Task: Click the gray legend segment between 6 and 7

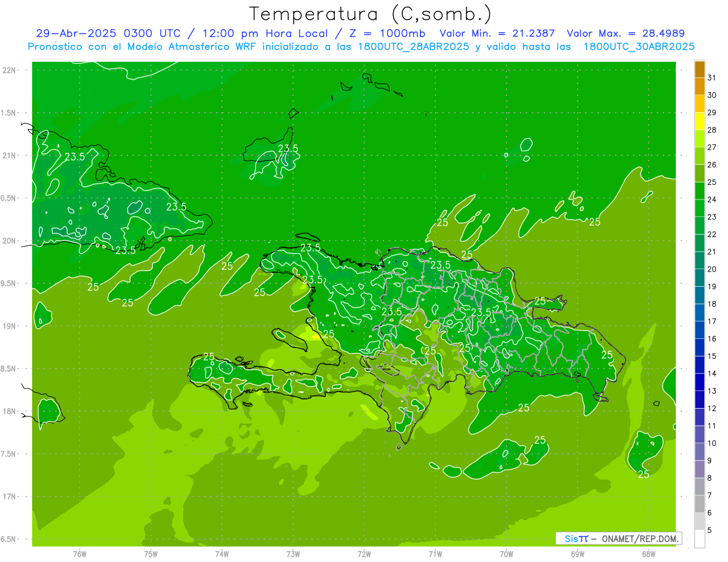Action: 699,504
